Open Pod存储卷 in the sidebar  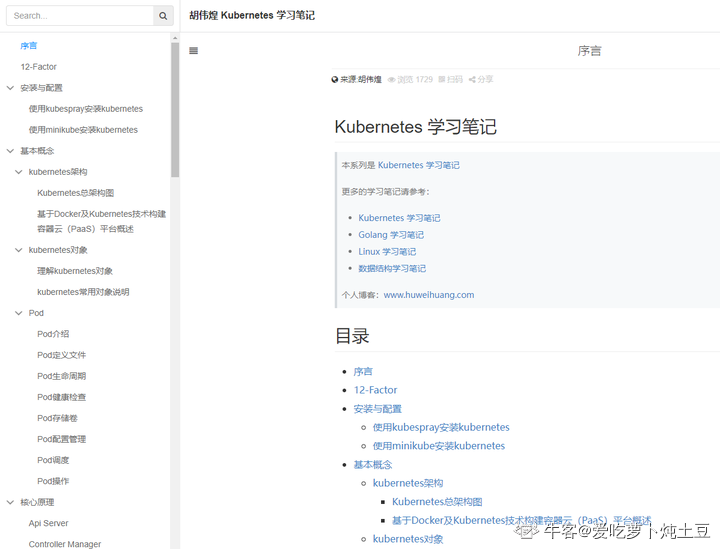click(x=57, y=418)
